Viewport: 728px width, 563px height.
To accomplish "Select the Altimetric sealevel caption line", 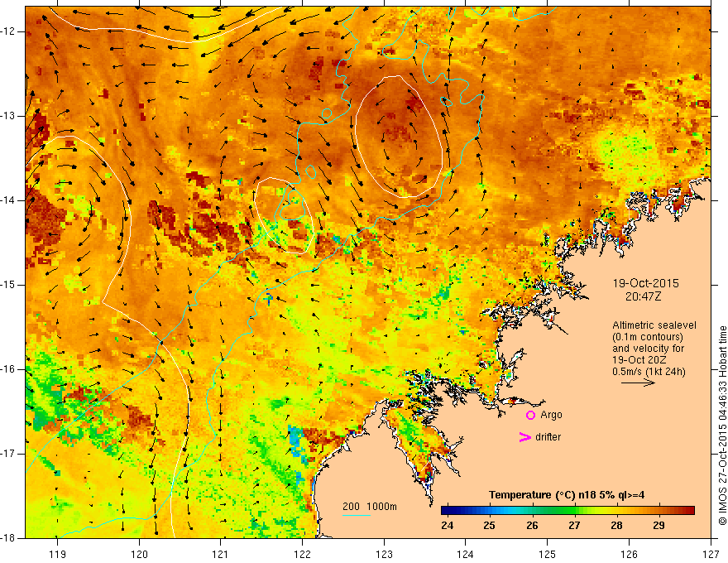I will [654, 325].
